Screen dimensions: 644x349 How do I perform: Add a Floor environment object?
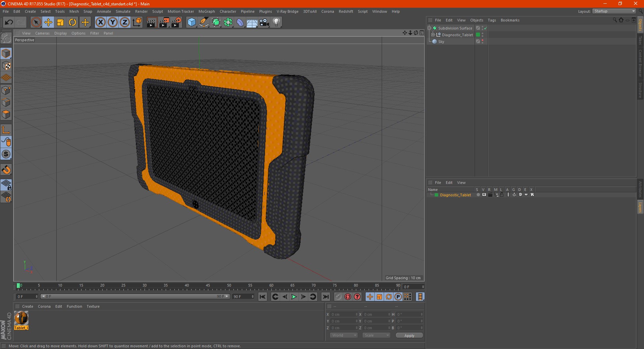pos(252,22)
